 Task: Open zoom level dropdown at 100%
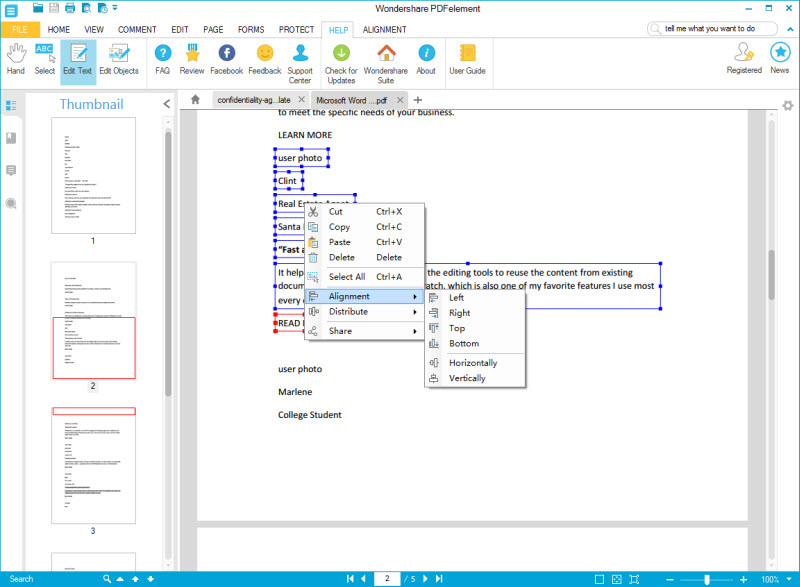[789, 579]
